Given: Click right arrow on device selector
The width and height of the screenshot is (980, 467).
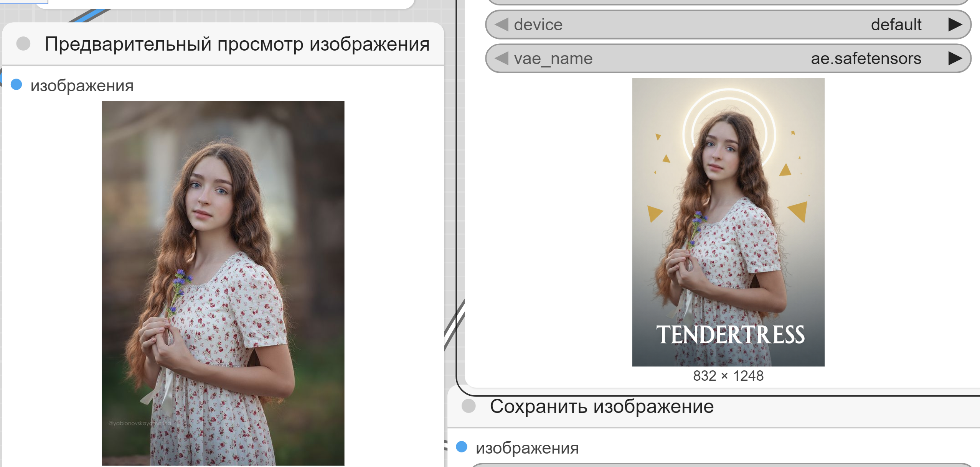Looking at the screenshot, I should coord(955,25).
